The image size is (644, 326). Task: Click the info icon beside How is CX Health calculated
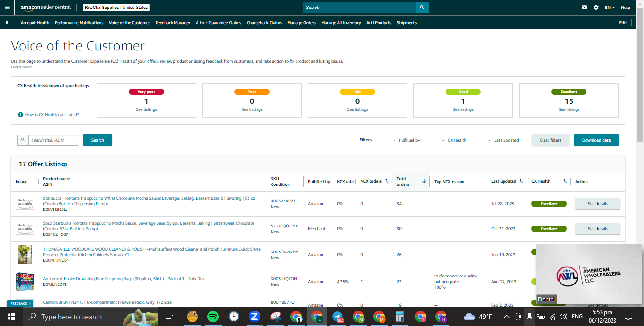(20, 115)
